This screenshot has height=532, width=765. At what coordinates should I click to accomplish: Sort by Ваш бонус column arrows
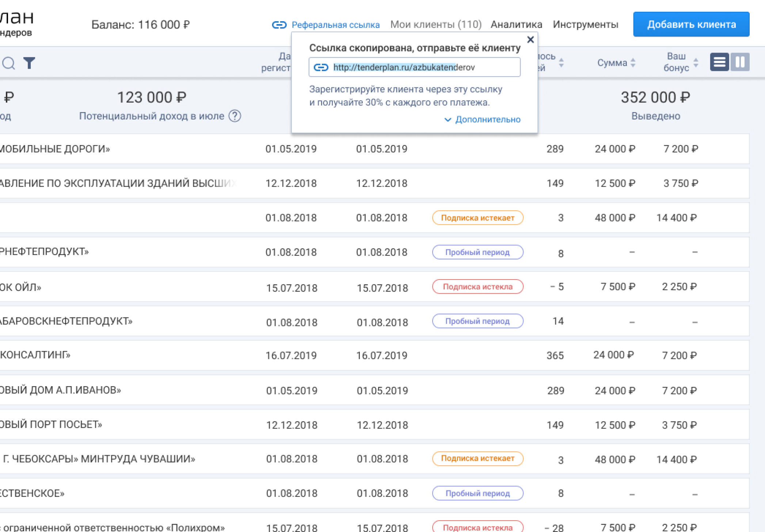pos(696,63)
